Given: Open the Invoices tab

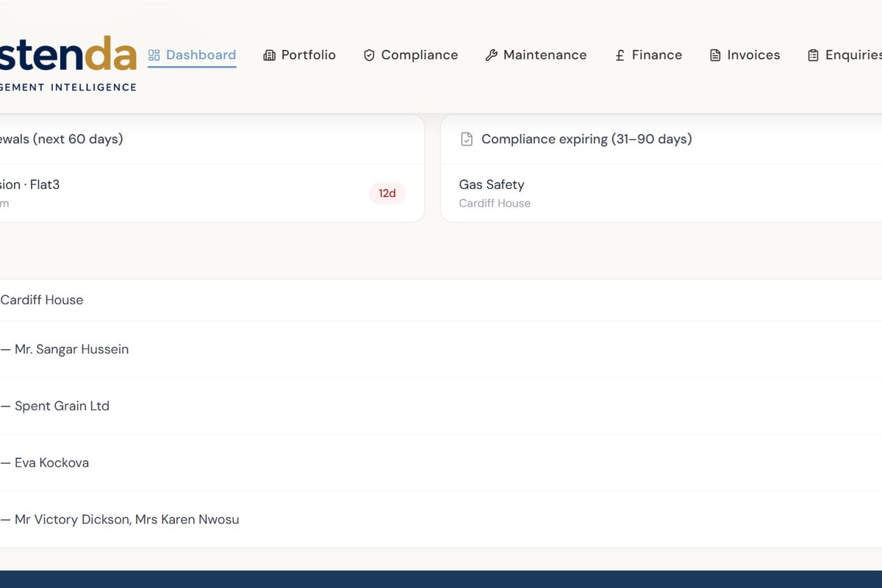Looking at the screenshot, I should point(745,55).
